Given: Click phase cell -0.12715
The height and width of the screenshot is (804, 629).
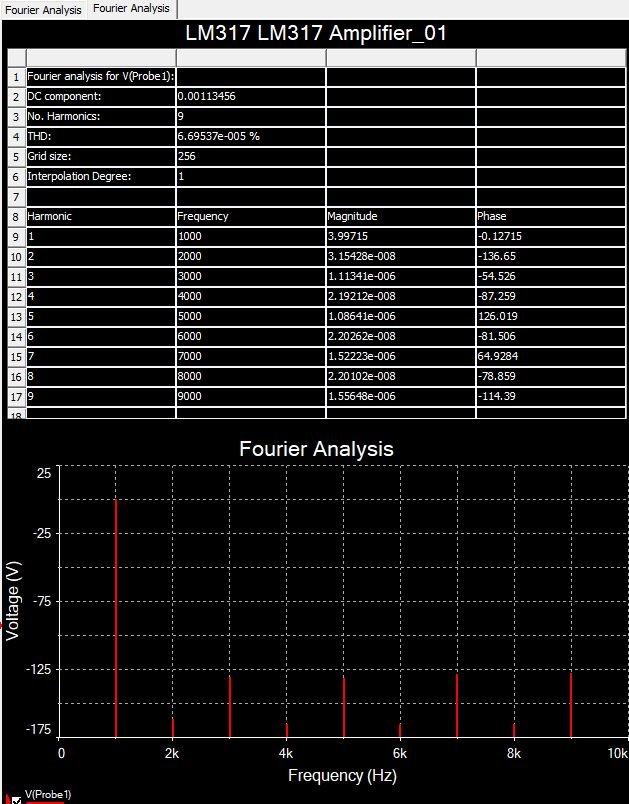Looking at the screenshot, I should (x=551, y=236).
